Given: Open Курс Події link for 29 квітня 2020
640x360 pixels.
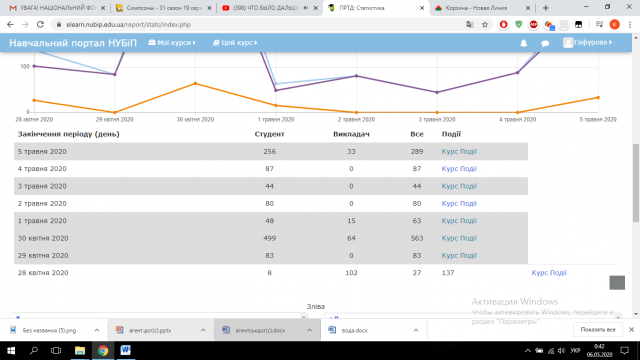Looking at the screenshot, I should coord(459,256).
